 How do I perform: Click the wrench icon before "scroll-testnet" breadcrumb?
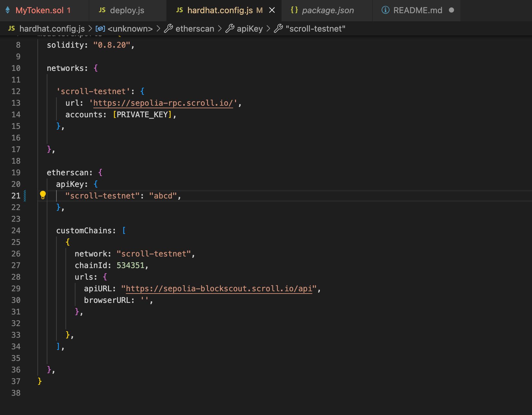pos(279,29)
